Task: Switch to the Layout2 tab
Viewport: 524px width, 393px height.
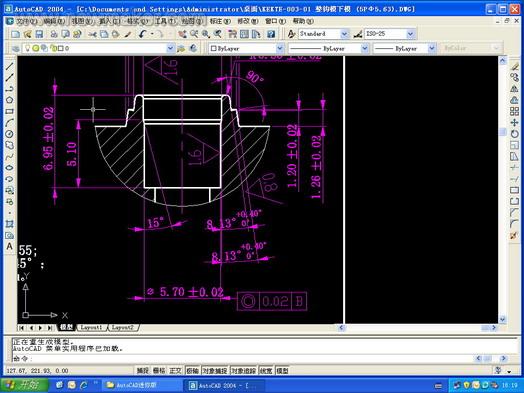Action: pos(122,328)
